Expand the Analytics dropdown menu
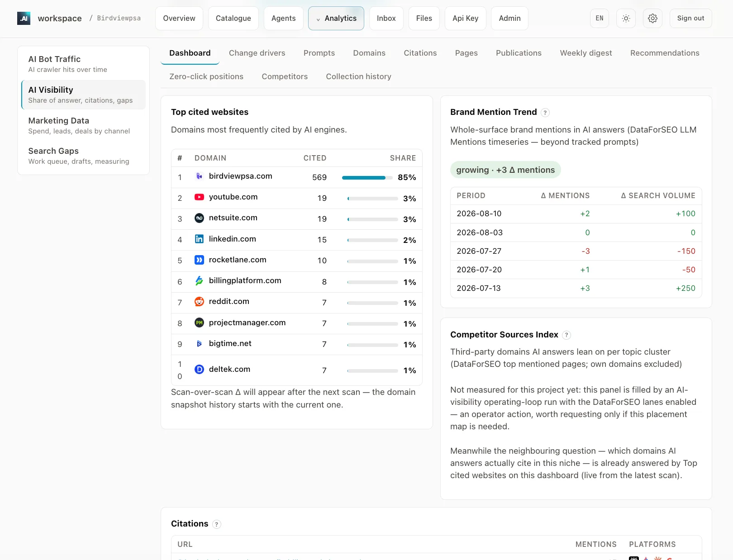 336,18
